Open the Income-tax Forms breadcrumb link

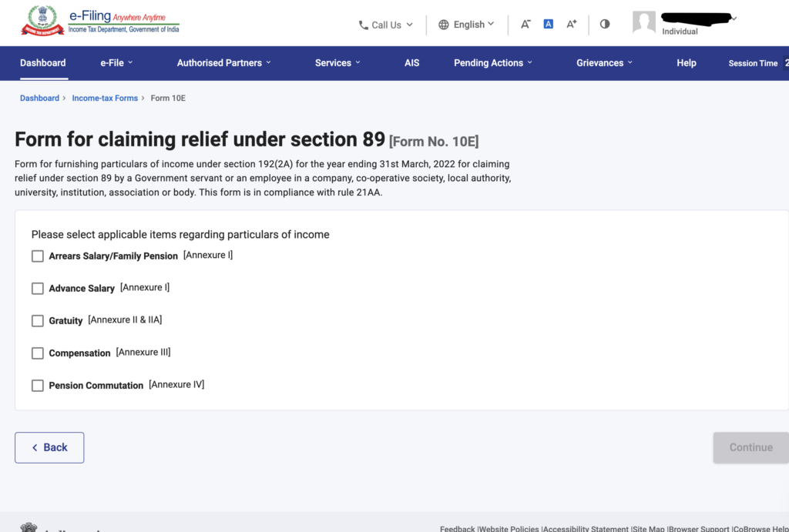point(105,99)
